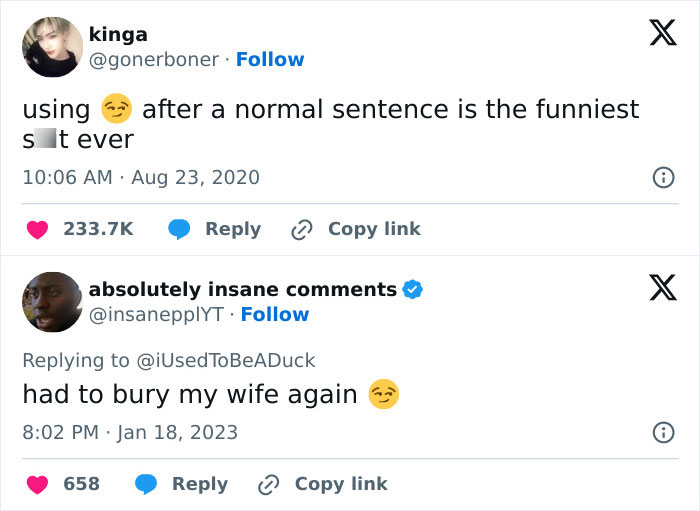Open absolutely insane comments avatar

52,302
